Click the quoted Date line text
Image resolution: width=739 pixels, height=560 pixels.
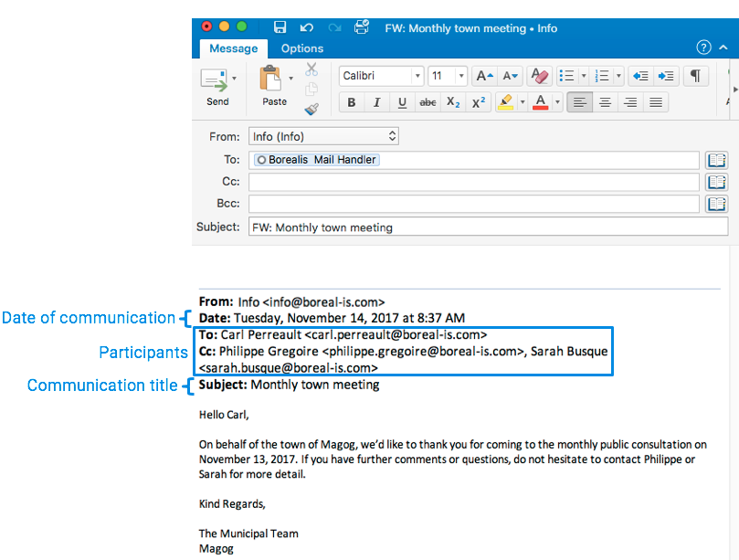click(332, 318)
